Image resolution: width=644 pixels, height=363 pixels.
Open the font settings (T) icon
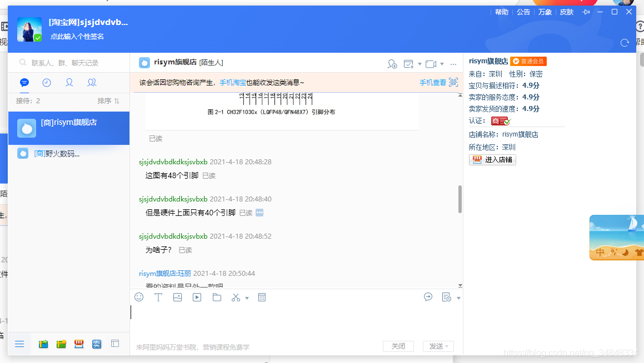tap(158, 297)
